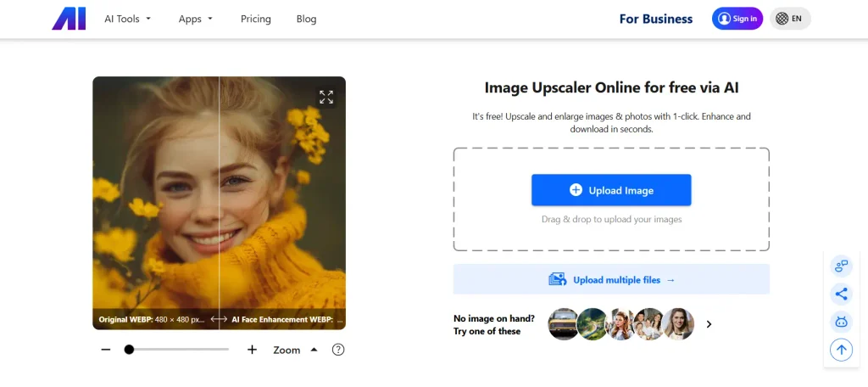Viewport: 868px width, 387px height.
Task: Grab the before/after comparison arrows handle
Action: (x=220, y=319)
